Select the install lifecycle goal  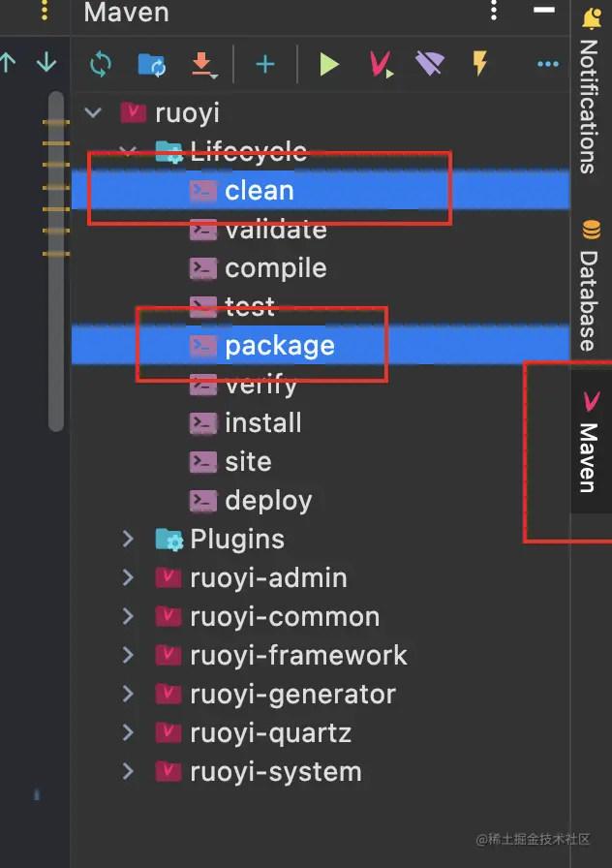click(x=262, y=423)
